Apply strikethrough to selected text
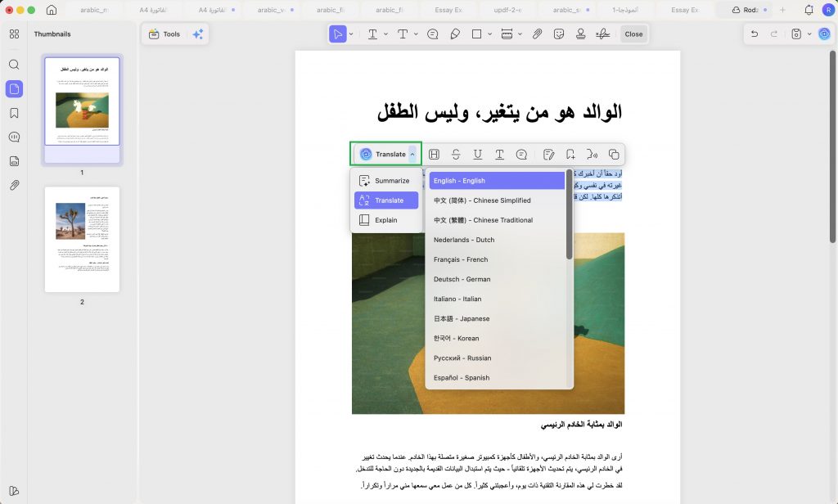This screenshot has width=838, height=504. [x=456, y=155]
